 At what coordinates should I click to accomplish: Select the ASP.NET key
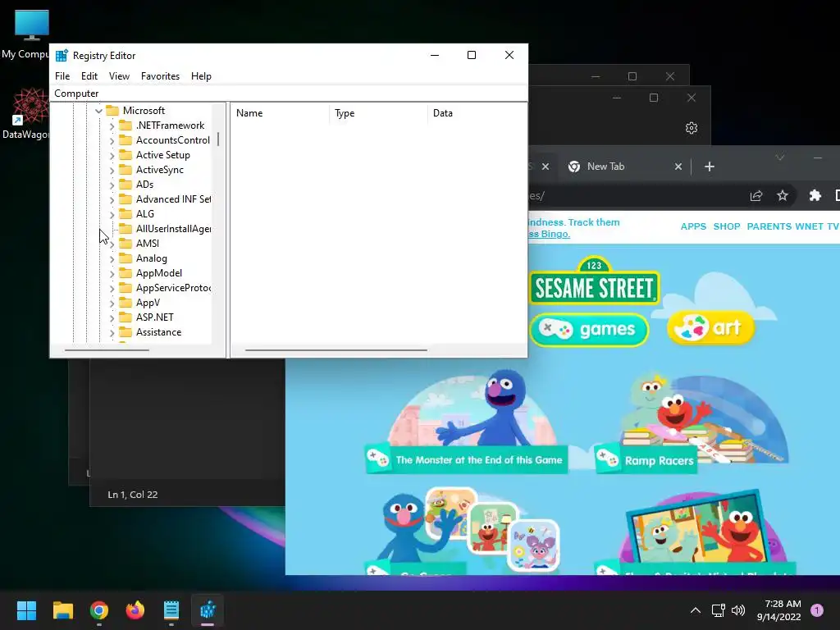tap(154, 317)
